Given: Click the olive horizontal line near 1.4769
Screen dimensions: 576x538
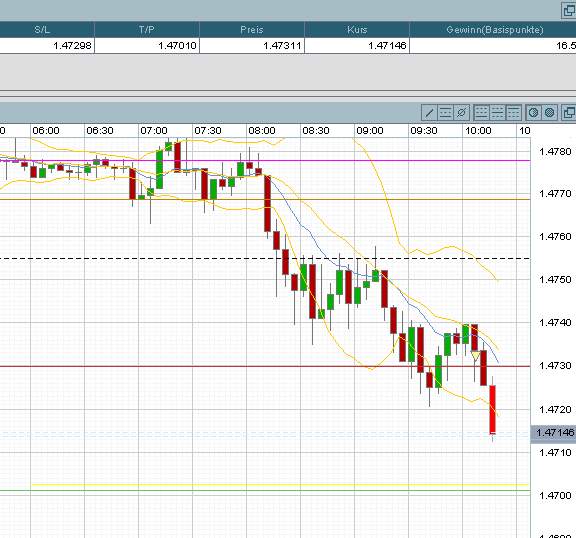Looking at the screenshot, I should point(264,199).
